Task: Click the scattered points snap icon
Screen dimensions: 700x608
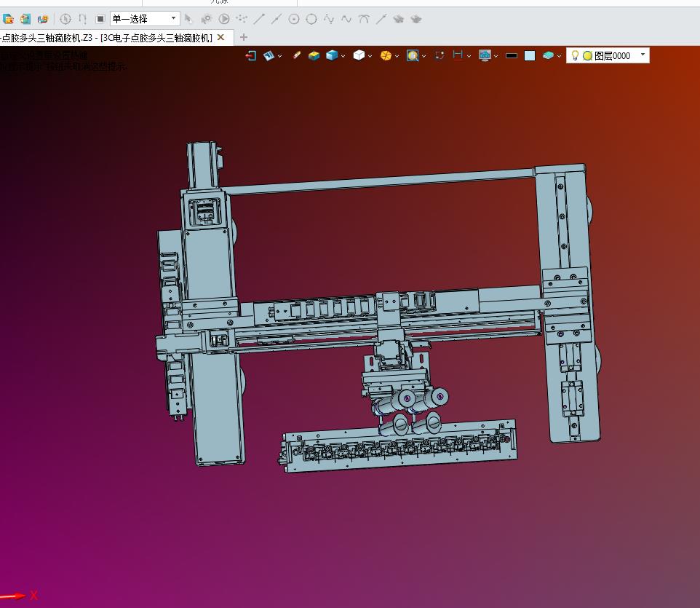Action: 242,19
